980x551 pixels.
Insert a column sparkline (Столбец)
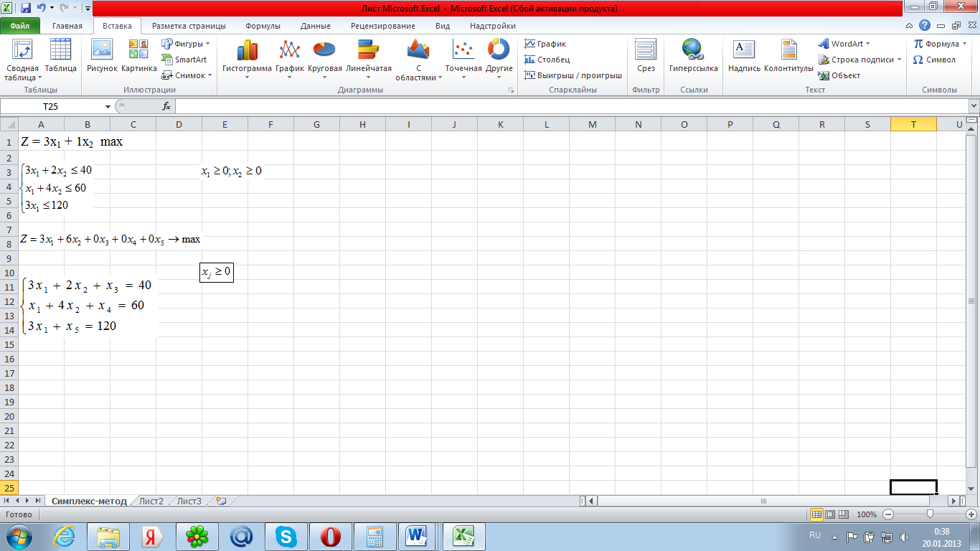[x=547, y=60]
